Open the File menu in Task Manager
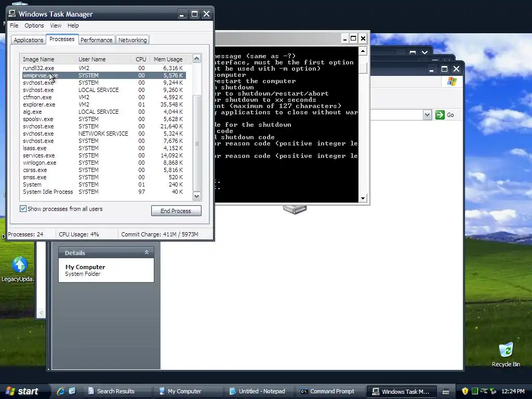532x399 pixels. pos(14,25)
